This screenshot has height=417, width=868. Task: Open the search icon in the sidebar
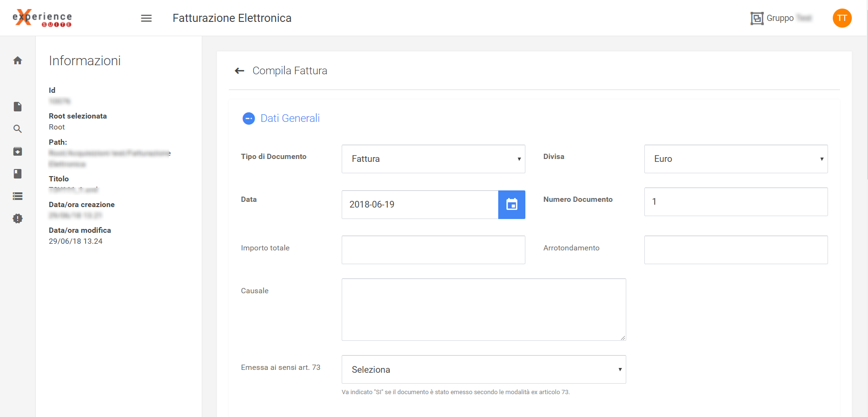(18, 129)
